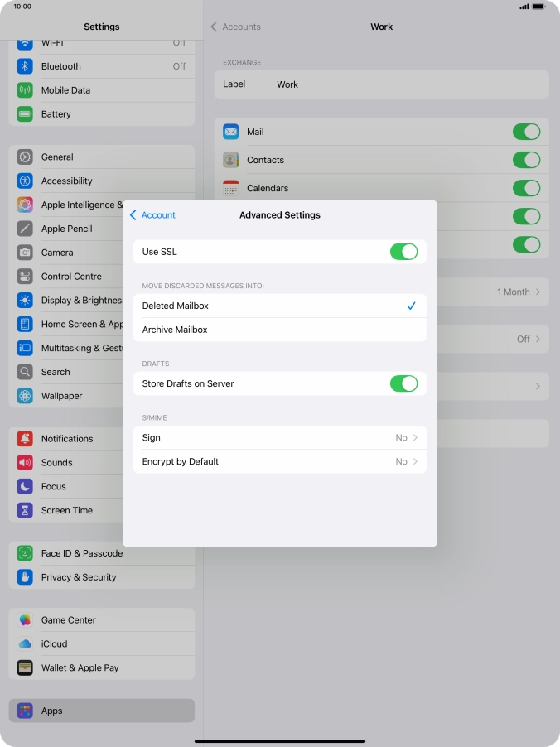Open Mobile Data settings icon
This screenshot has height=747, width=560.
25,90
